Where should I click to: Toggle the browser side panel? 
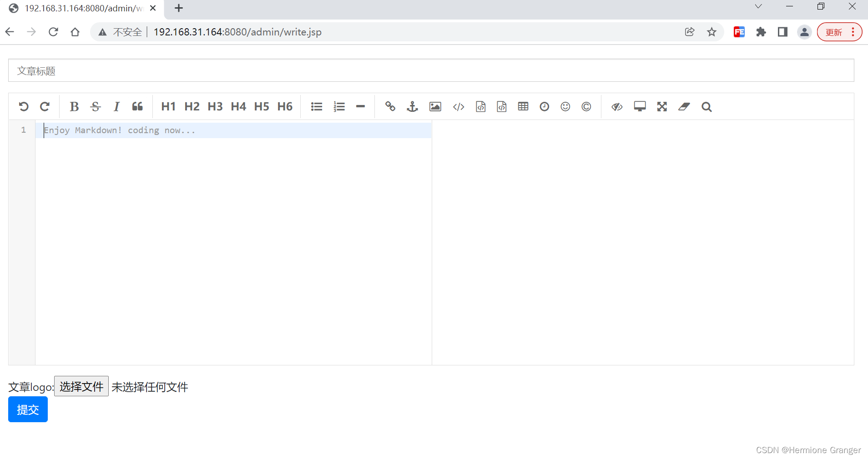pyautogui.click(x=782, y=32)
